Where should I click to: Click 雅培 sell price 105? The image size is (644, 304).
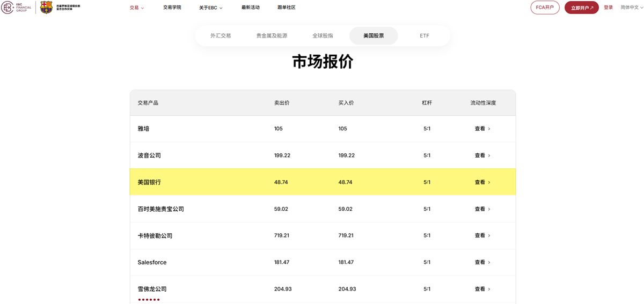pyautogui.click(x=278, y=129)
